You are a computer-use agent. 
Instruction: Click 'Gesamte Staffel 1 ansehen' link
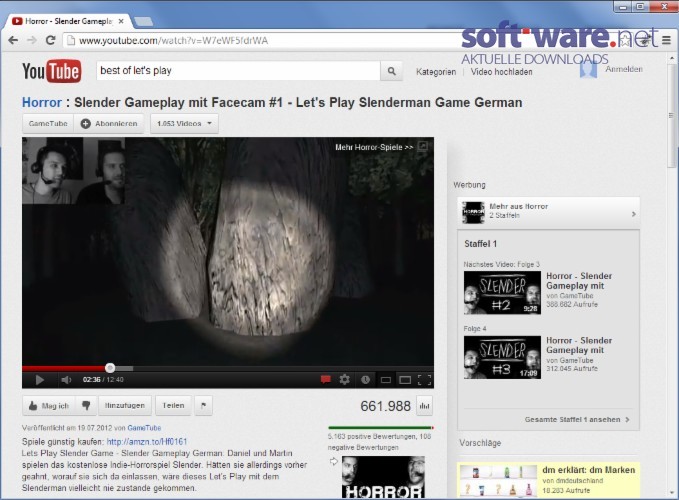click(x=577, y=419)
